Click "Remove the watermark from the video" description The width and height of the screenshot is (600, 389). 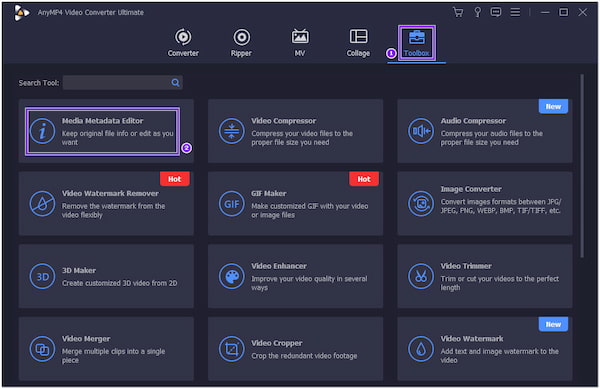(x=113, y=210)
